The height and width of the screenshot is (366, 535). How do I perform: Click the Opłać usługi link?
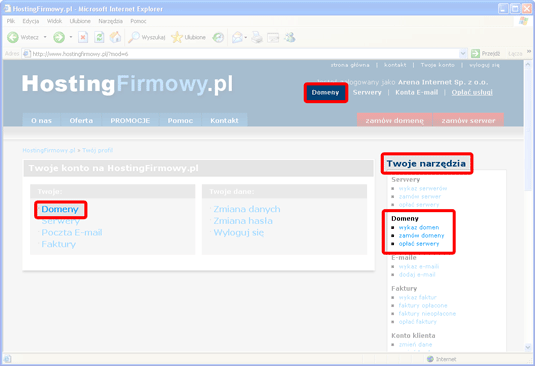[472, 92]
